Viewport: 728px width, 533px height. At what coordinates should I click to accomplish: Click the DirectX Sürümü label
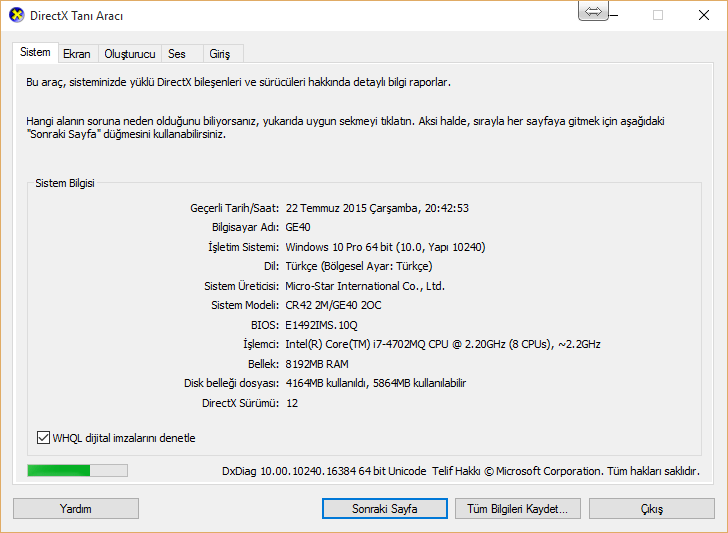click(240, 403)
